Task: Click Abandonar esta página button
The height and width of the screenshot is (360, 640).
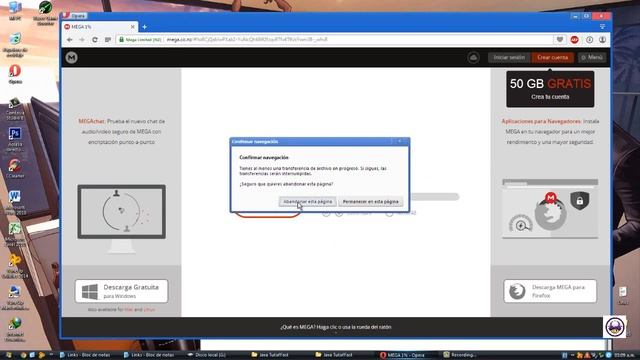Action: tap(308, 202)
